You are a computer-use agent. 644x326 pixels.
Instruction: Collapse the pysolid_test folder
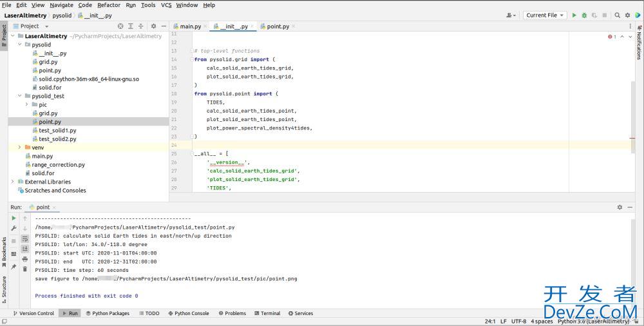19,96
